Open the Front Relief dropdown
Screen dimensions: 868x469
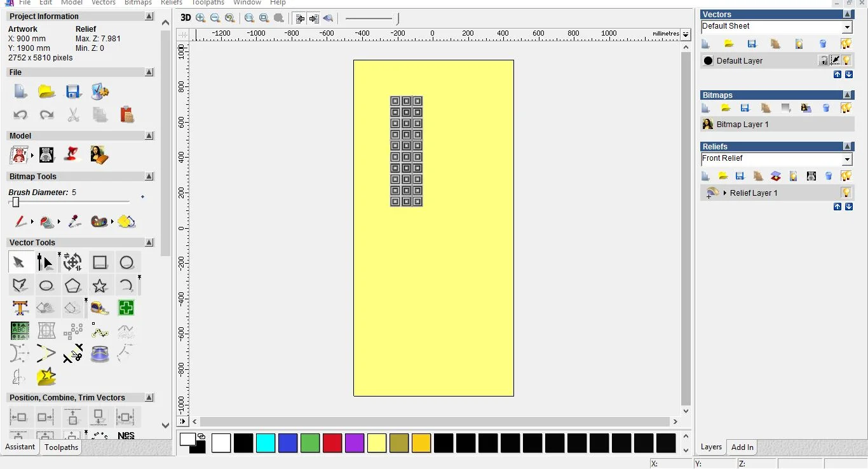(x=846, y=159)
